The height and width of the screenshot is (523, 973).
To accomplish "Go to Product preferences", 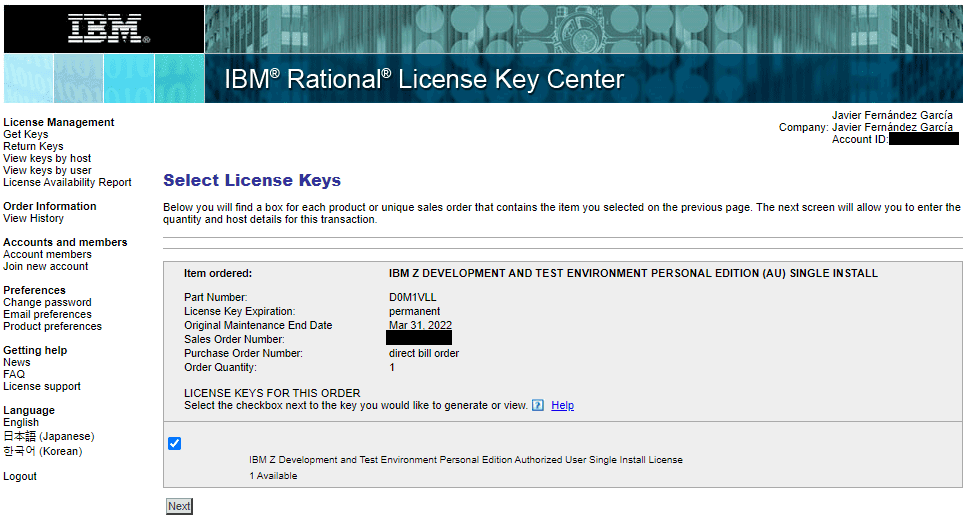I will [52, 326].
